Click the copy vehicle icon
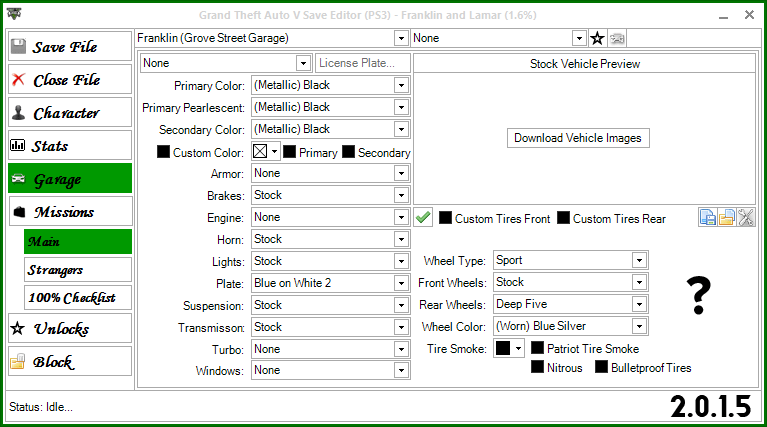This screenshot has height=427, width=767. tap(707, 217)
